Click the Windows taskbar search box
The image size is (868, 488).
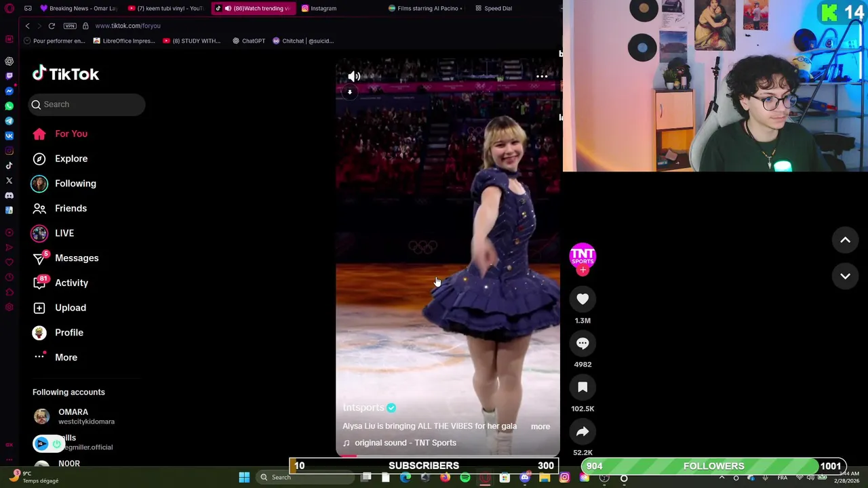(305, 477)
